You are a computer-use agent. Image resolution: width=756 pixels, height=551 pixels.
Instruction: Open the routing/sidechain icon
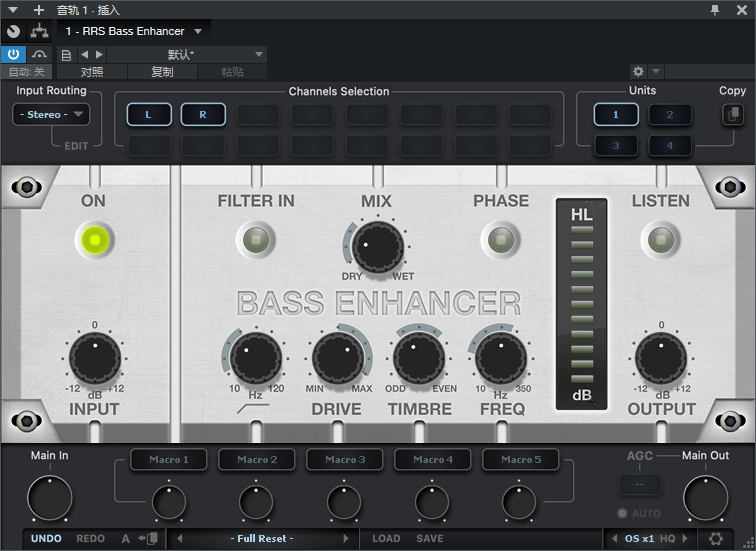tap(40, 31)
